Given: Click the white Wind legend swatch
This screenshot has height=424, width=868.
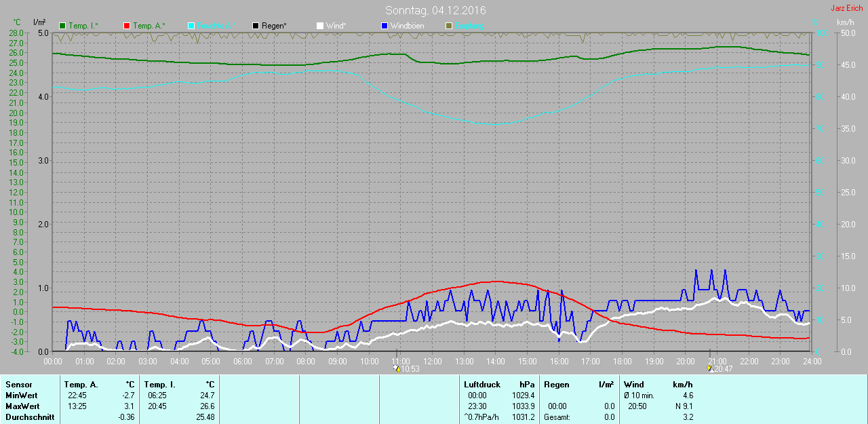Looking at the screenshot, I should (x=320, y=26).
